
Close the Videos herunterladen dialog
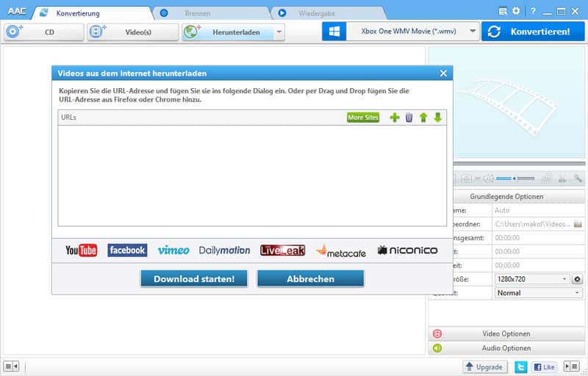[443, 73]
